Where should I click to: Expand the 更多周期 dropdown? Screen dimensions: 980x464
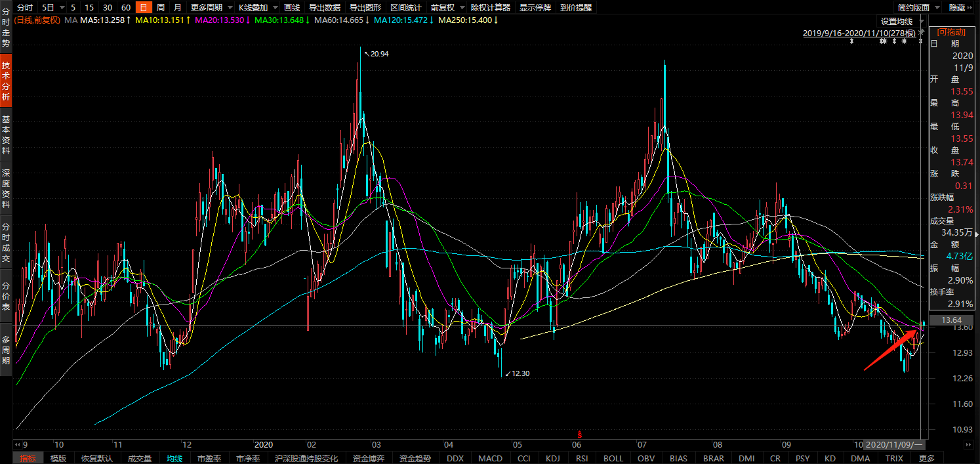point(210,8)
